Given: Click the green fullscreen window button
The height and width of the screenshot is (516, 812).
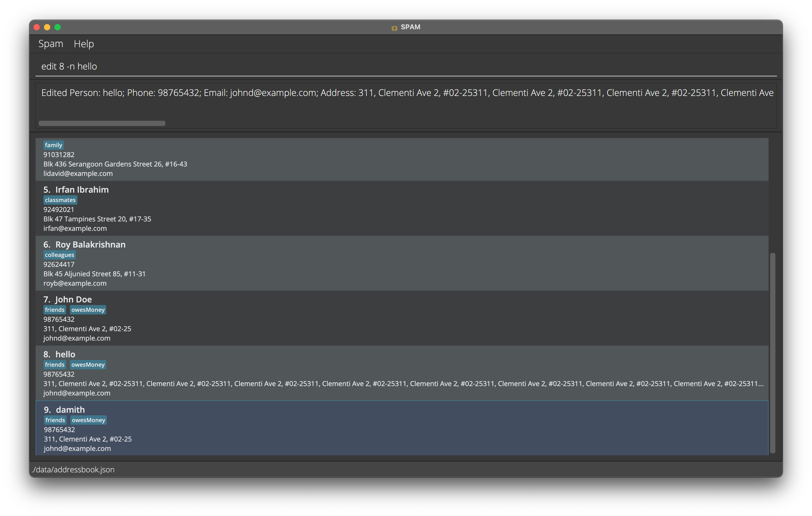Looking at the screenshot, I should [x=58, y=27].
